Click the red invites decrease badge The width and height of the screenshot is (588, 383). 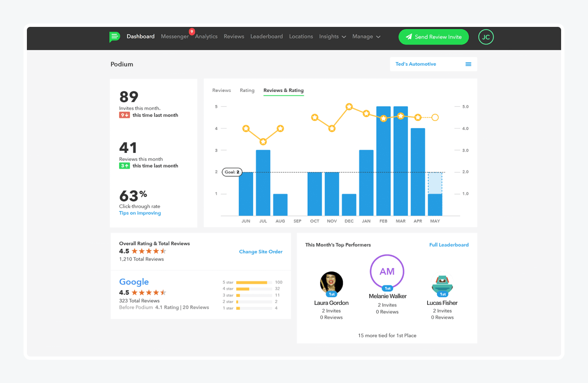[124, 115]
